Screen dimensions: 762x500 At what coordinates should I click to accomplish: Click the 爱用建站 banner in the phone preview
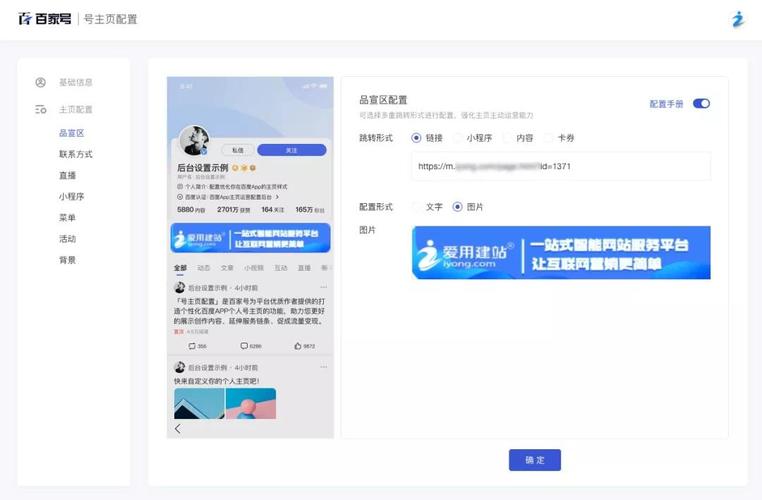[x=250, y=238]
